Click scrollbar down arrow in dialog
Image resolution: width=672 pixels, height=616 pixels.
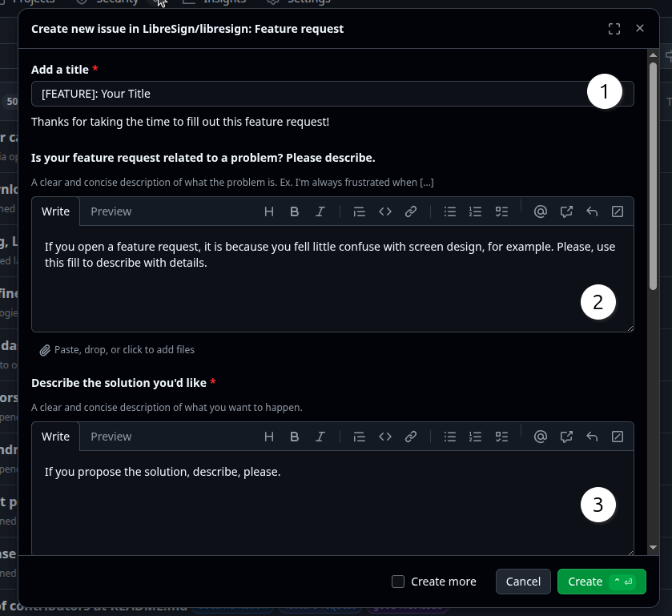click(x=653, y=547)
